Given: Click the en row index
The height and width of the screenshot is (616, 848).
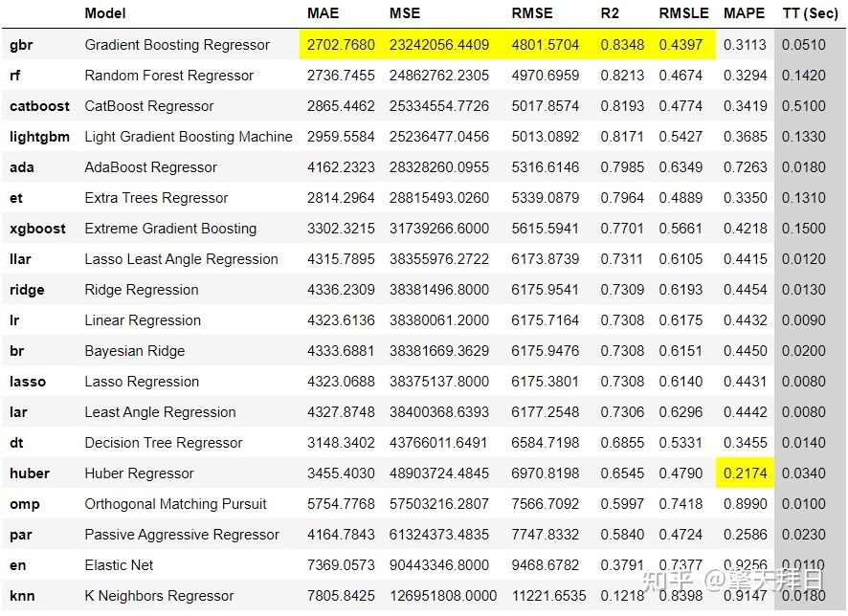Looking at the screenshot, I should [x=17, y=565].
